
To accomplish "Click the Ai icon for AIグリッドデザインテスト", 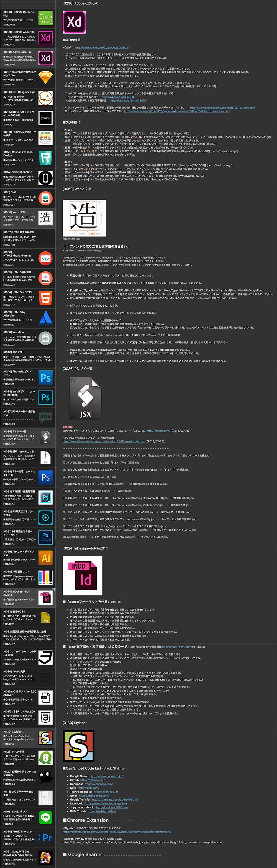I will pyautogui.click(x=45, y=558).
